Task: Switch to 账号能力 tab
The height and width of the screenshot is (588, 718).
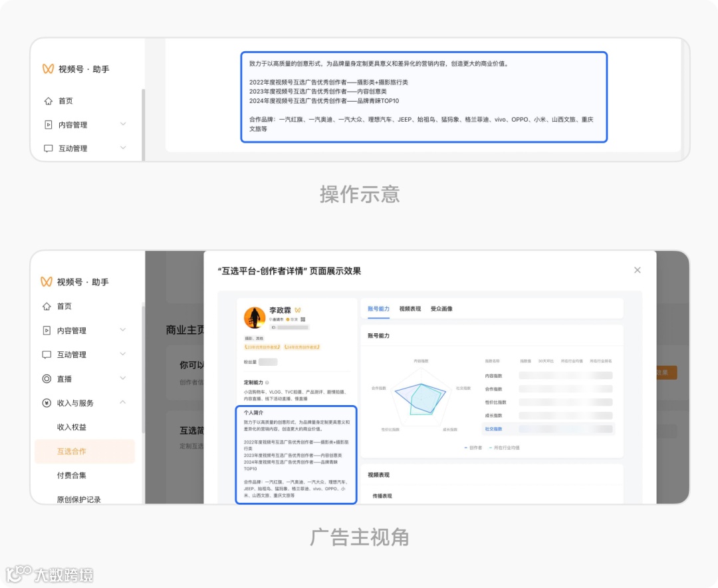Action: (379, 309)
